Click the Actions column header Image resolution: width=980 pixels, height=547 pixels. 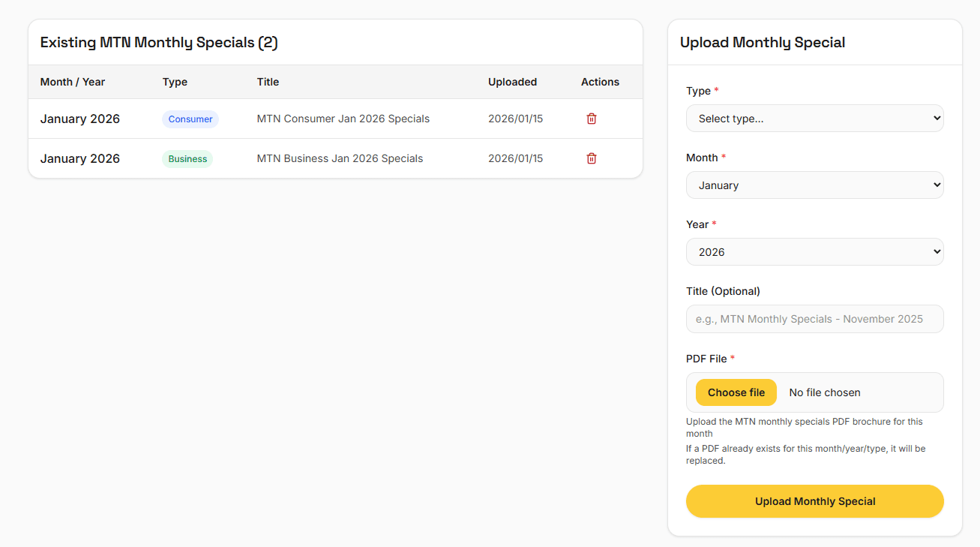pos(600,82)
